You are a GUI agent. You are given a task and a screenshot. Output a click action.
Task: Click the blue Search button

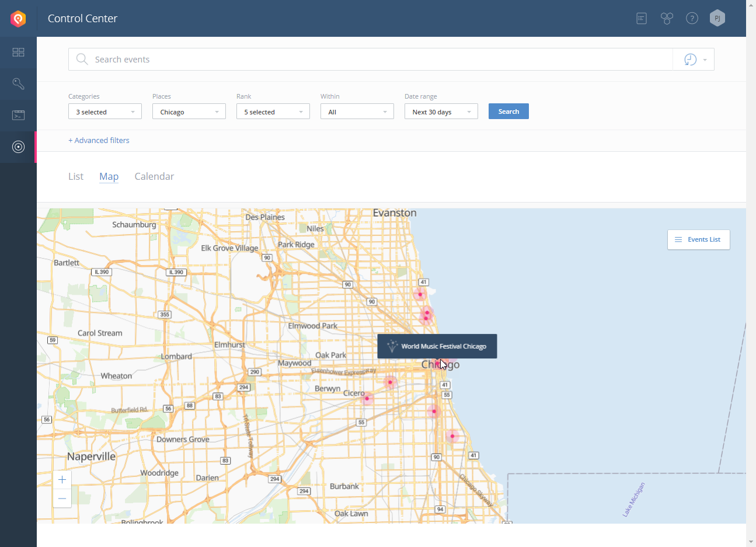508,112
